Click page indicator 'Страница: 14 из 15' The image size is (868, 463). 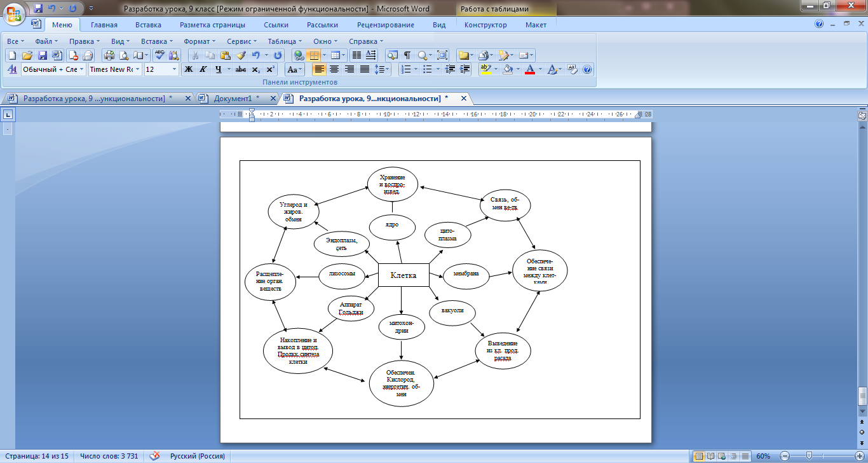coord(38,456)
